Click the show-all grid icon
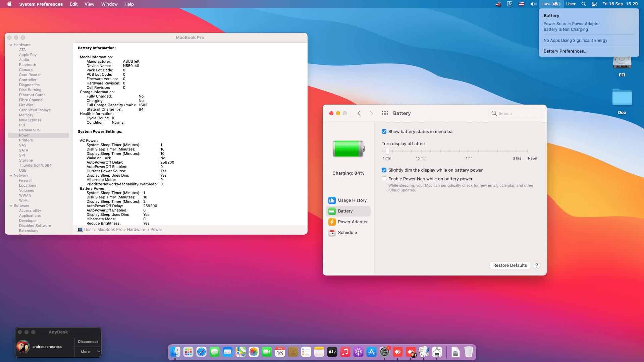This screenshot has height=362, width=644. [x=385, y=113]
